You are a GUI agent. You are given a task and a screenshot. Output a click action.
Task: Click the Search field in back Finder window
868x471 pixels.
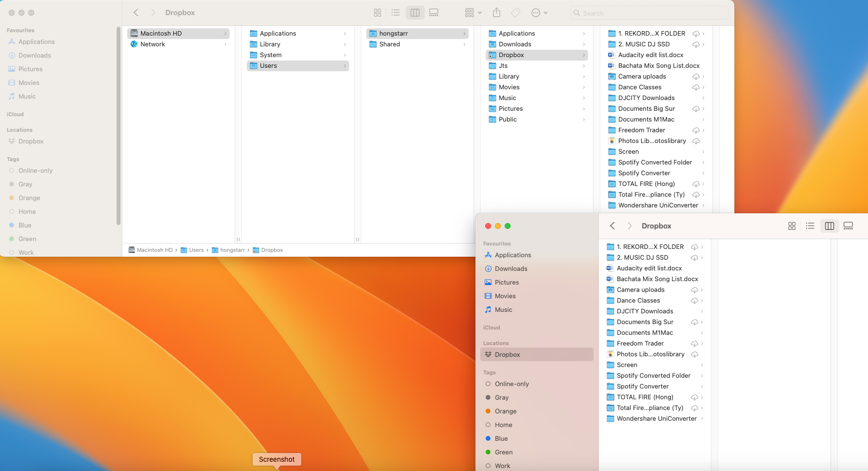point(649,13)
